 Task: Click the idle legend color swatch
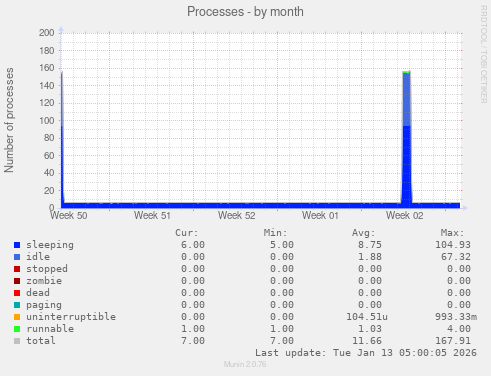[x=17, y=257]
